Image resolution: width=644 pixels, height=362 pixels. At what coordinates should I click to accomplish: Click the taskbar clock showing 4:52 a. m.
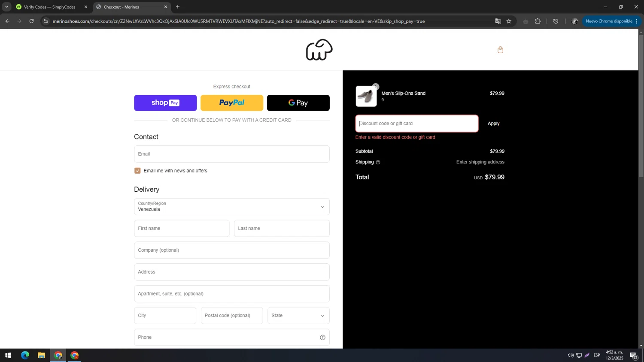[x=614, y=355]
